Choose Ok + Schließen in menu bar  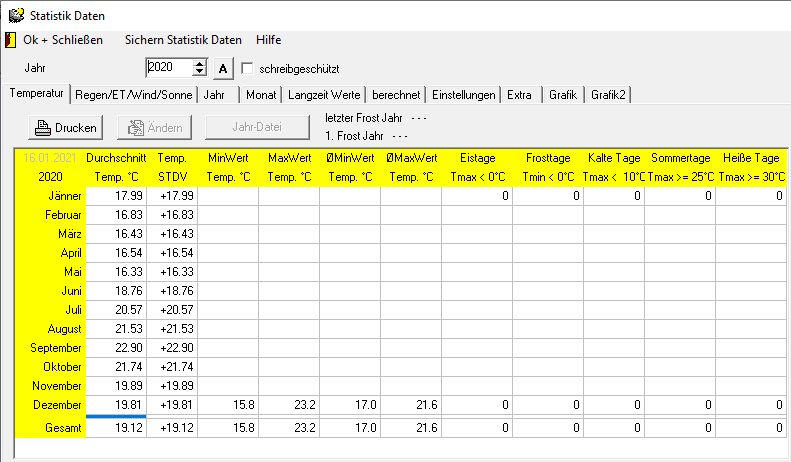[x=67, y=40]
